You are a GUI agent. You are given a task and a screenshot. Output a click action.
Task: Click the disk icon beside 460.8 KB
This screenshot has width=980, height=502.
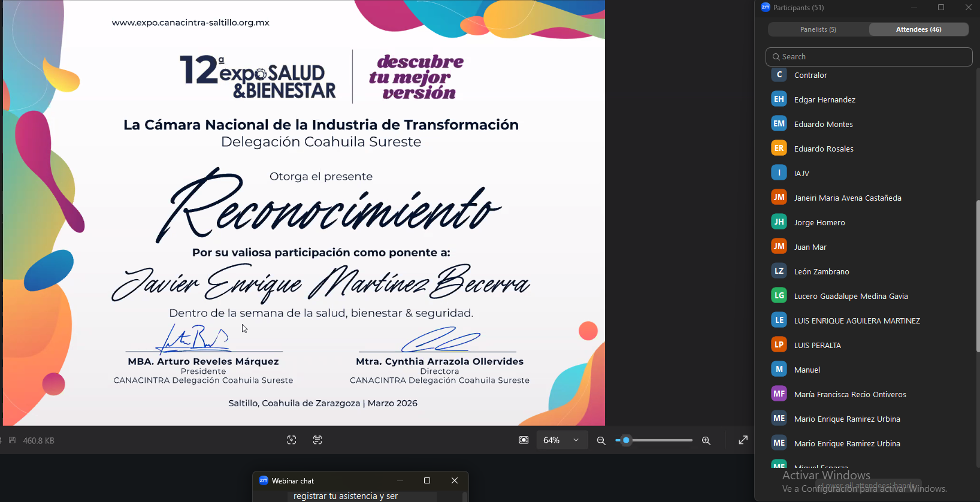tap(12, 440)
